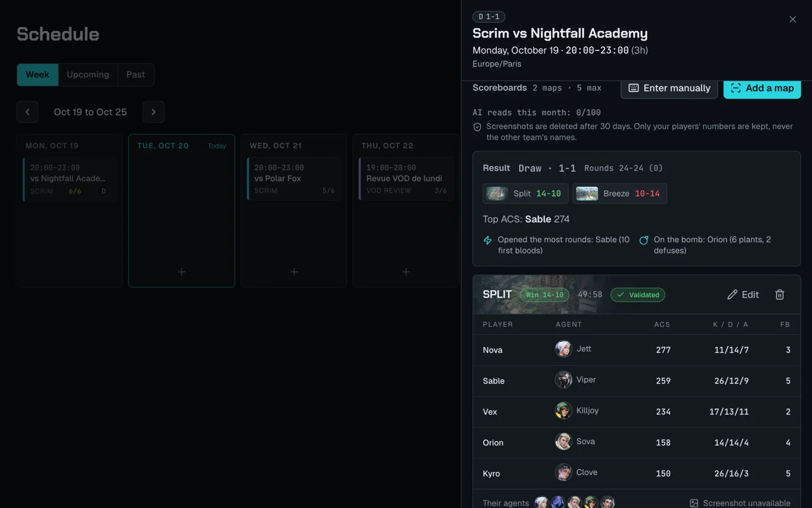Click the FB column header

(x=785, y=324)
